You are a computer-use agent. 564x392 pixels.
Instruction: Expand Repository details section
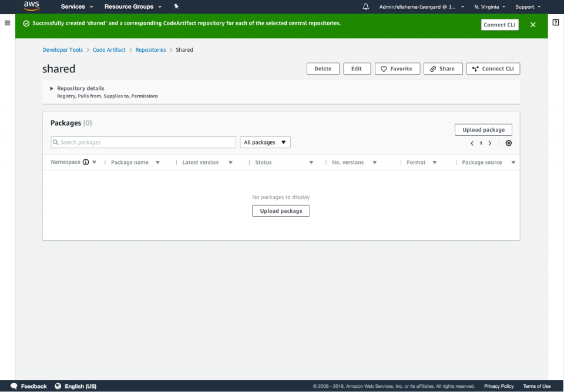click(x=52, y=88)
